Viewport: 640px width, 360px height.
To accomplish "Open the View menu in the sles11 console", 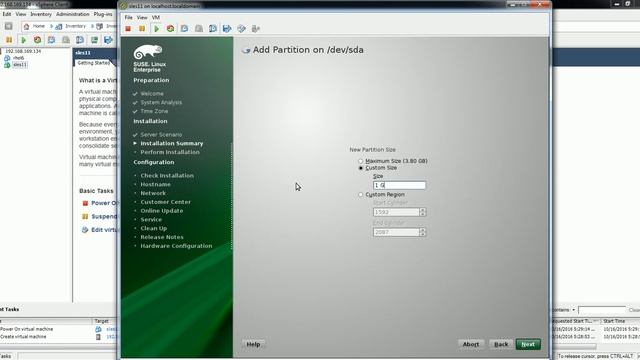I will click(x=142, y=18).
